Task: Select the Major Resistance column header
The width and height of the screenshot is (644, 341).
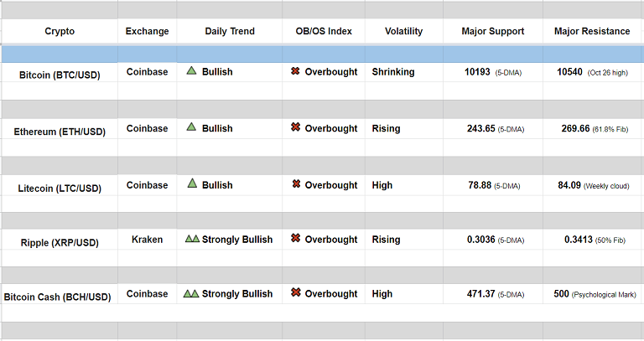Action: 592,32
